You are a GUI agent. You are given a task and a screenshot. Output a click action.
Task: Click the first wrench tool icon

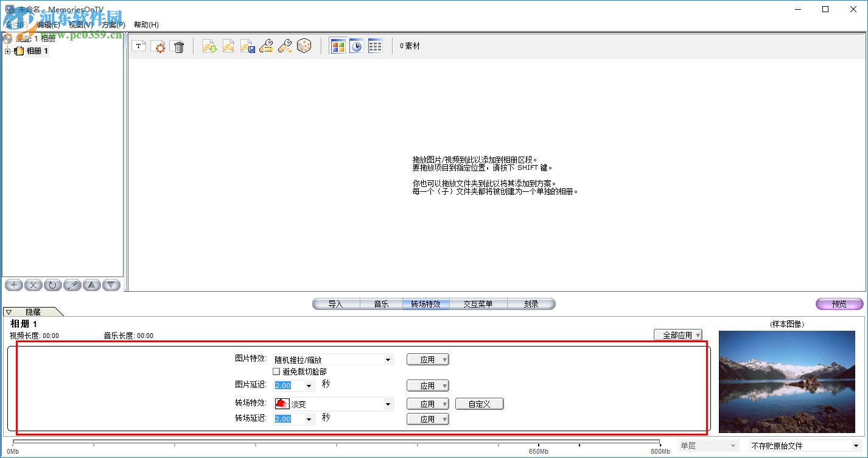[266, 46]
